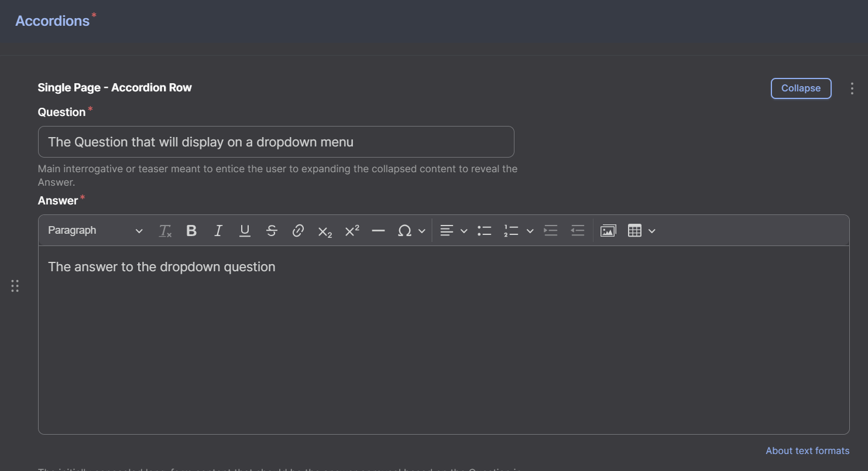Click the Question help description text
868x471 pixels.
pyautogui.click(x=278, y=176)
